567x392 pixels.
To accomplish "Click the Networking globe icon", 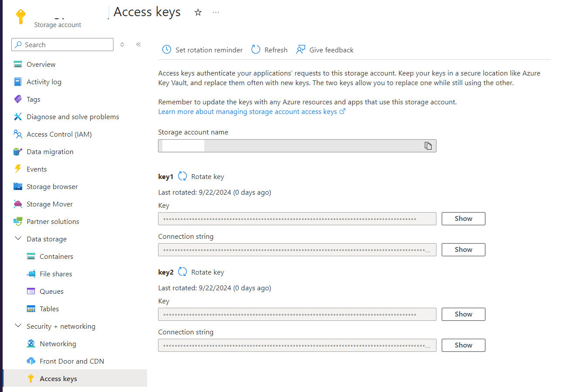I will pos(31,344).
